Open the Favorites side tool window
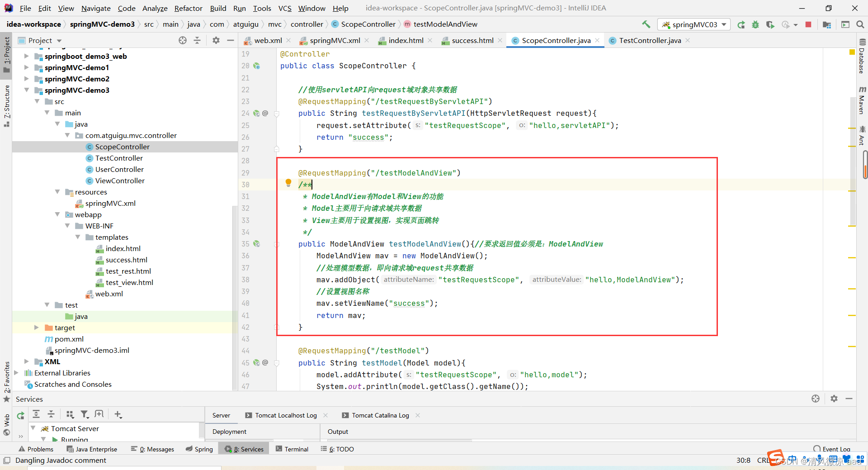This screenshot has height=470, width=868. click(7, 381)
